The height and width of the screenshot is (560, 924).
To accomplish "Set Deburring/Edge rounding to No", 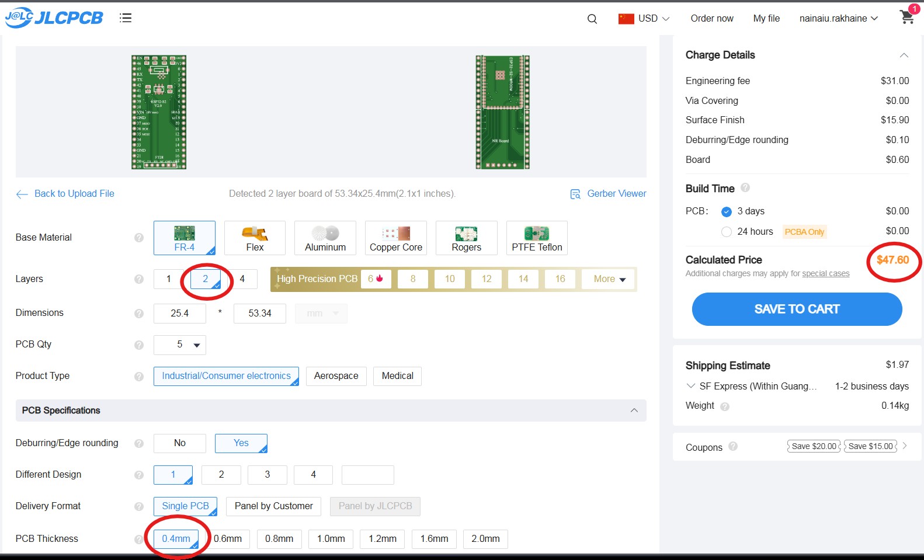I will [180, 443].
